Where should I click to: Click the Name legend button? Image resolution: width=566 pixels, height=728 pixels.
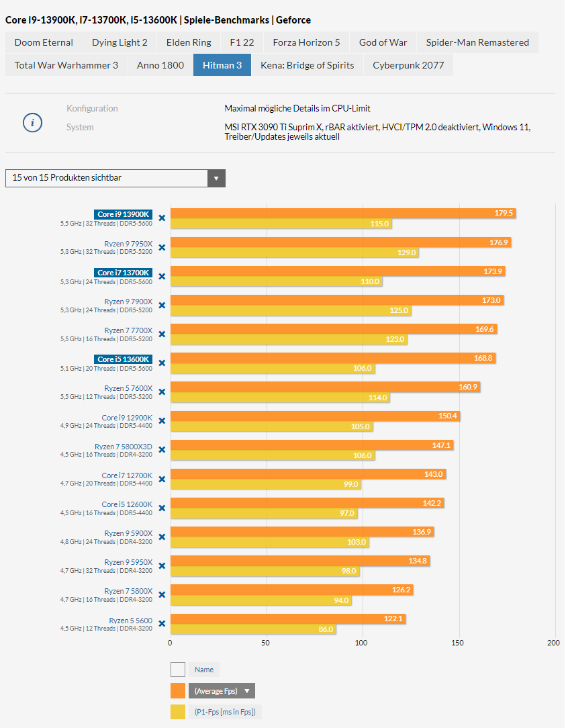tap(204, 670)
